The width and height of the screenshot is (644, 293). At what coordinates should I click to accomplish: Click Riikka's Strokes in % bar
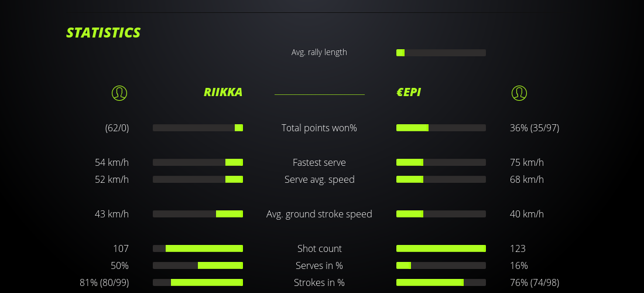(x=198, y=282)
